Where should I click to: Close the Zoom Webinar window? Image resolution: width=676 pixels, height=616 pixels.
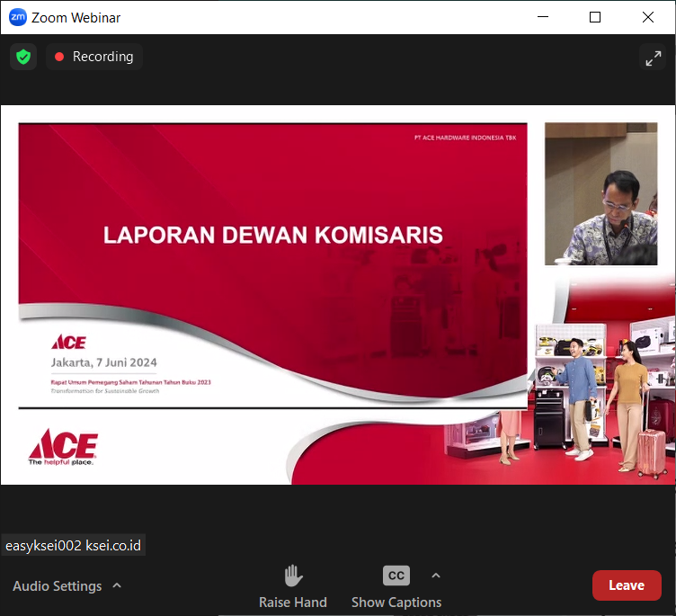point(648,17)
